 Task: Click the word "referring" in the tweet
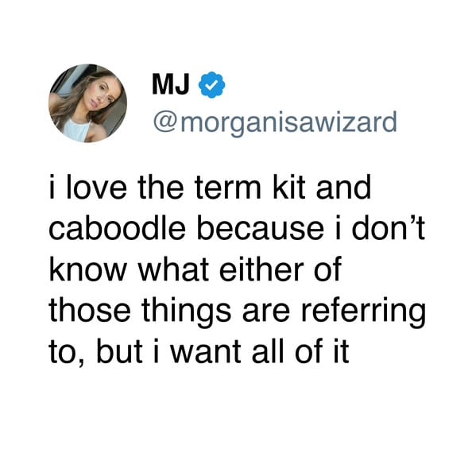363,313
